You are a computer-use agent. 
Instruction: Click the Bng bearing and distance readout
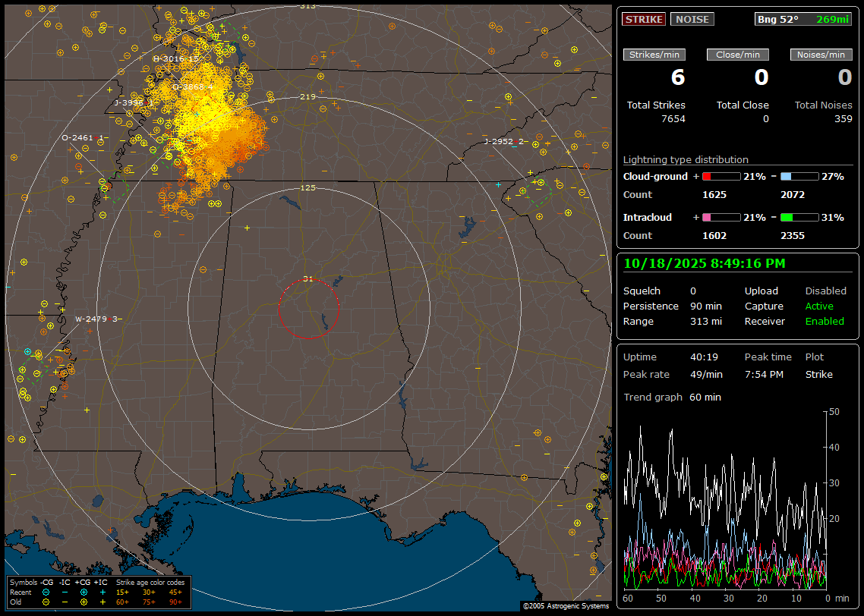(x=803, y=20)
